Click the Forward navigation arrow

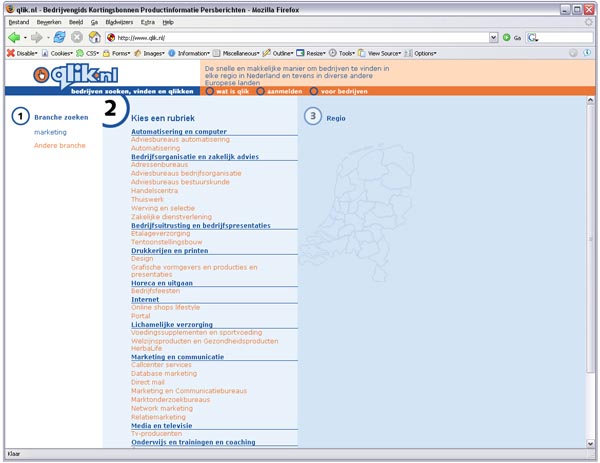pyautogui.click(x=37, y=37)
